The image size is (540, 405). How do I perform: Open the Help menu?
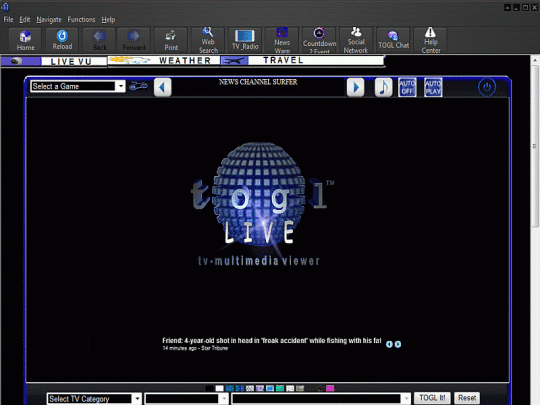point(108,20)
